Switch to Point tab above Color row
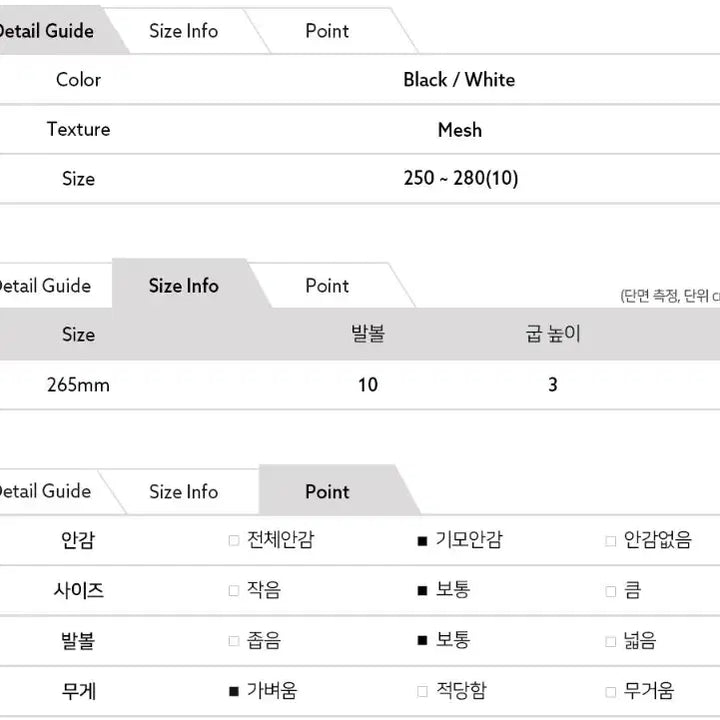This screenshot has width=720, height=720. click(x=327, y=31)
